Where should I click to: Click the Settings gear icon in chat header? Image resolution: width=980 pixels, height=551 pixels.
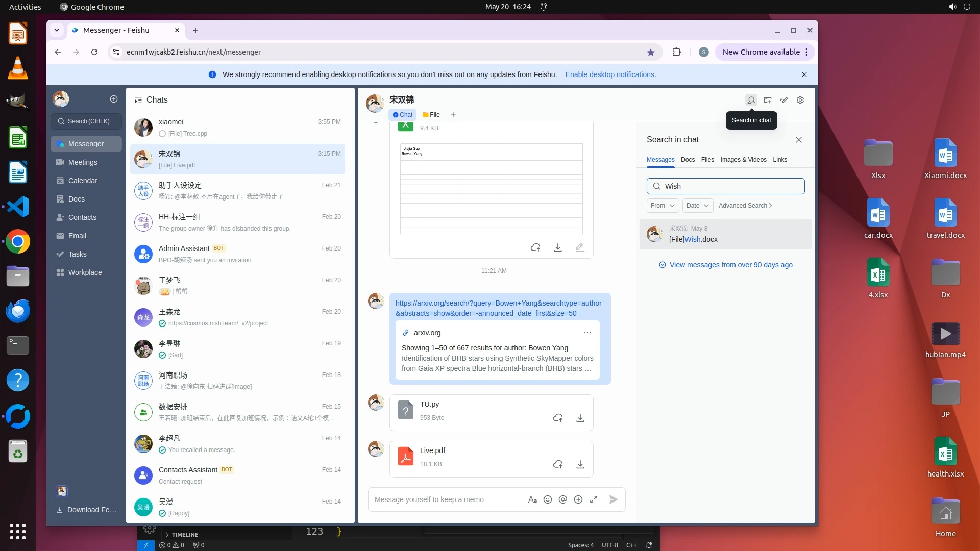(800, 100)
